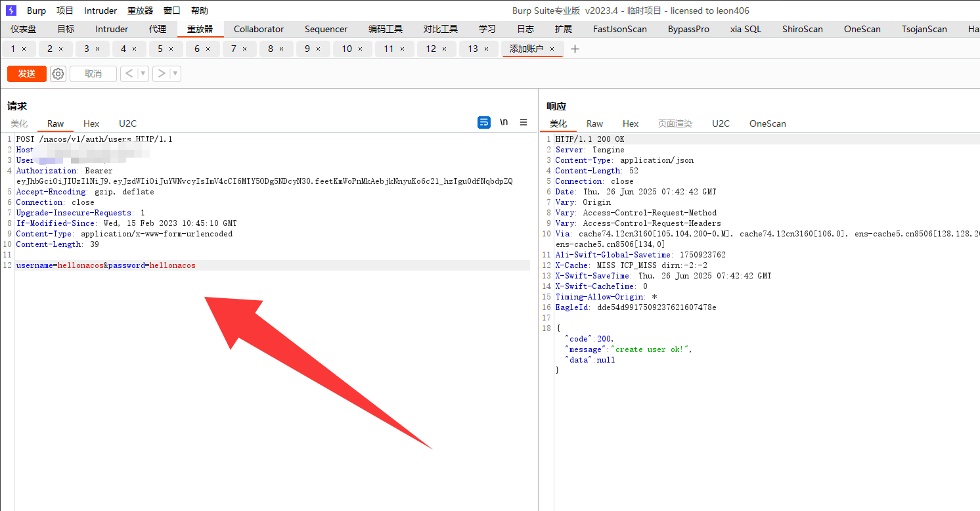
Task: Close repeater tab 12
Action: (445, 49)
